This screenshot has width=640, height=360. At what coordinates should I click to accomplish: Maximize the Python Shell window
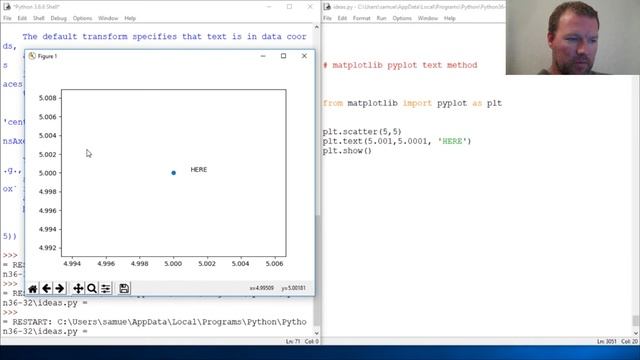coord(289,7)
